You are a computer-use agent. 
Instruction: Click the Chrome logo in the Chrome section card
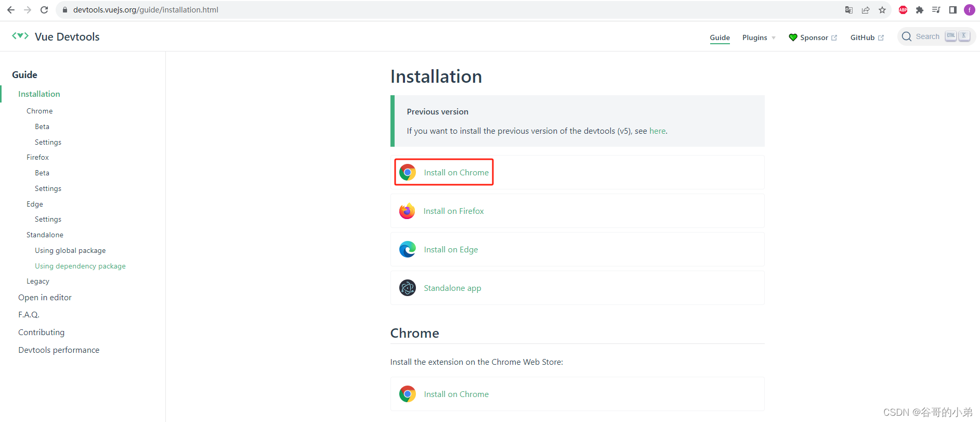pyautogui.click(x=408, y=394)
